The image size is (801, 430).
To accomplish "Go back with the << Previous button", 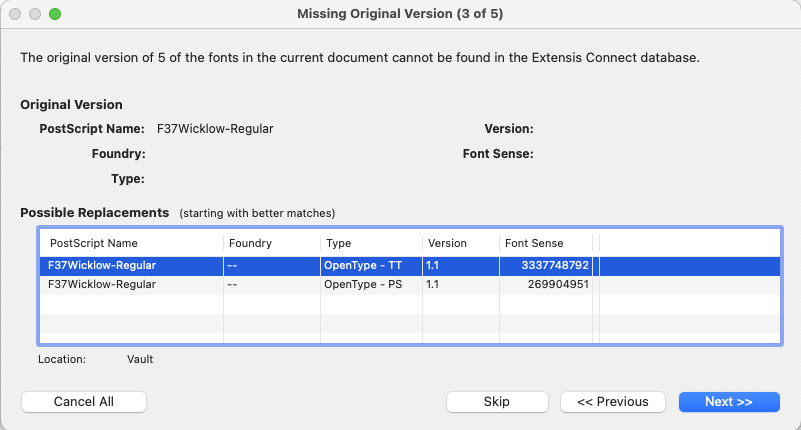I will (x=613, y=401).
